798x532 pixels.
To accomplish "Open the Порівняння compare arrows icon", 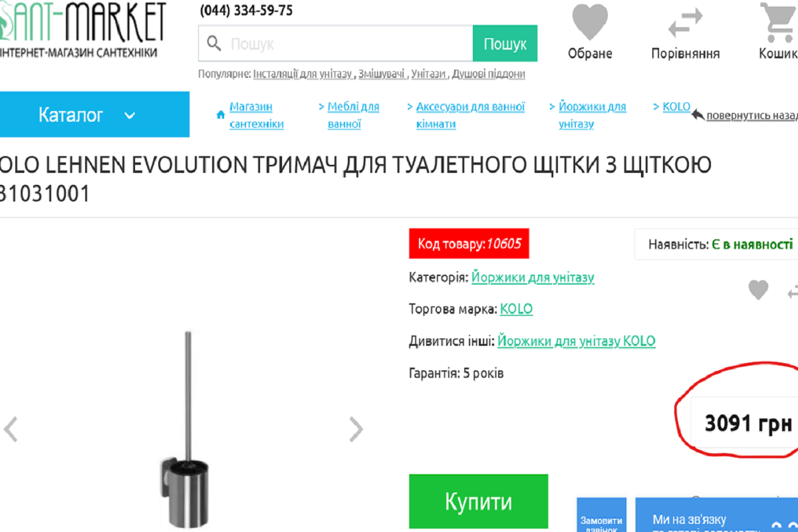I will tap(686, 23).
